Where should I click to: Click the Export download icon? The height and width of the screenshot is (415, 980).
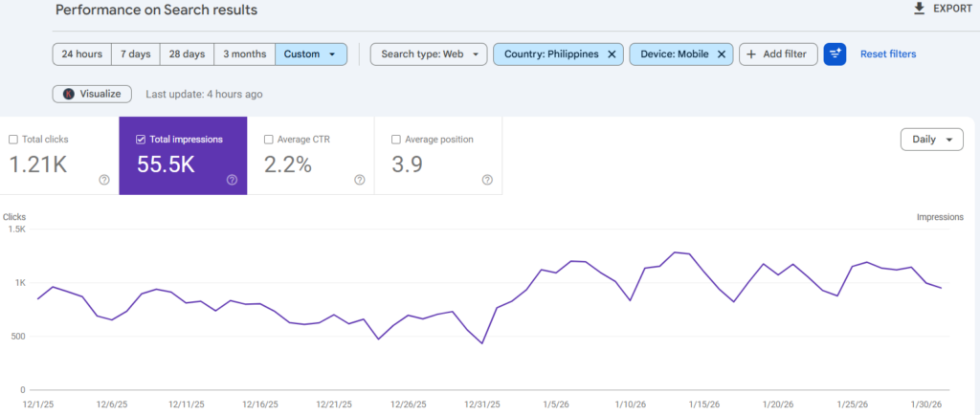920,9
